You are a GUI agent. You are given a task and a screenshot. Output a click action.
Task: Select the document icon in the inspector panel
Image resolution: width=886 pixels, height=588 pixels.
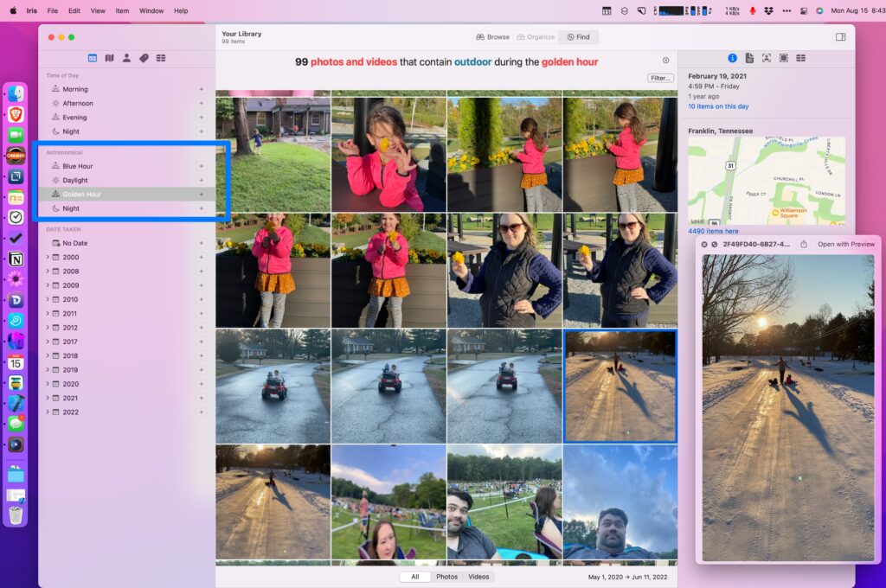tap(749, 58)
